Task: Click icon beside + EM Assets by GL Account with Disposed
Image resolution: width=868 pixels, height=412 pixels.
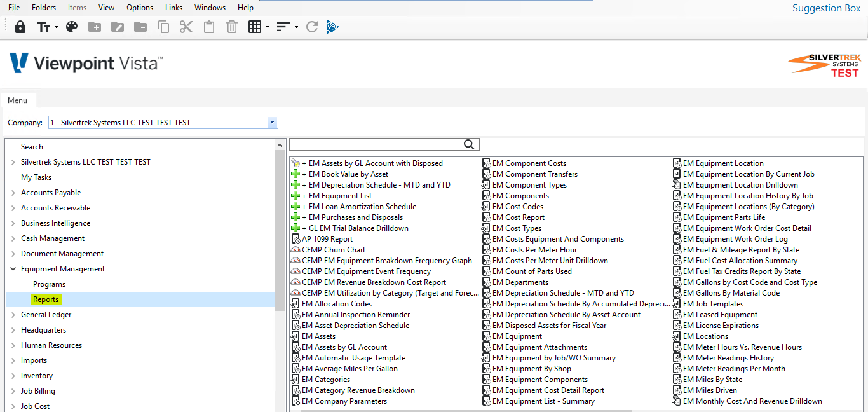Action: click(295, 163)
